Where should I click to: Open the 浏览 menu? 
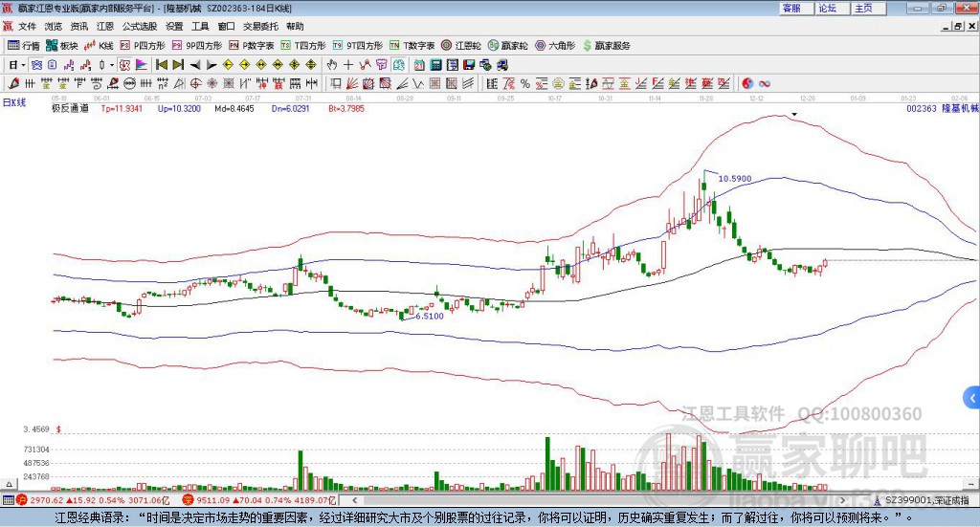point(54,26)
